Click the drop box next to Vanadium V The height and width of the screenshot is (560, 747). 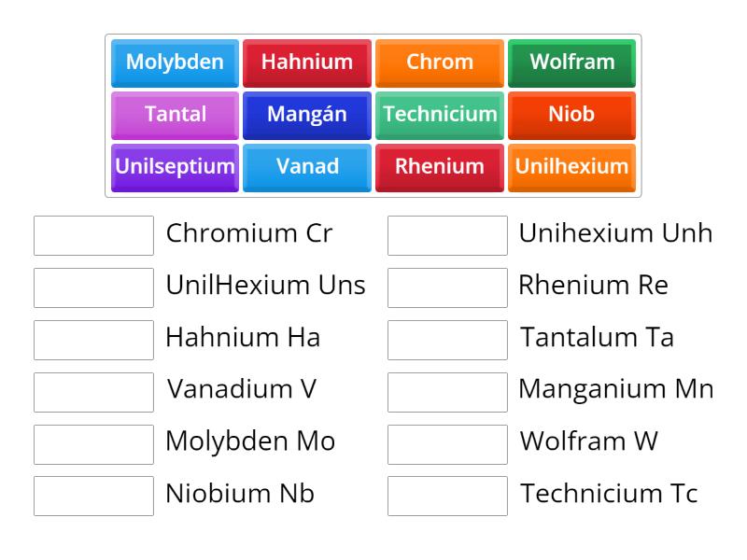(x=93, y=392)
